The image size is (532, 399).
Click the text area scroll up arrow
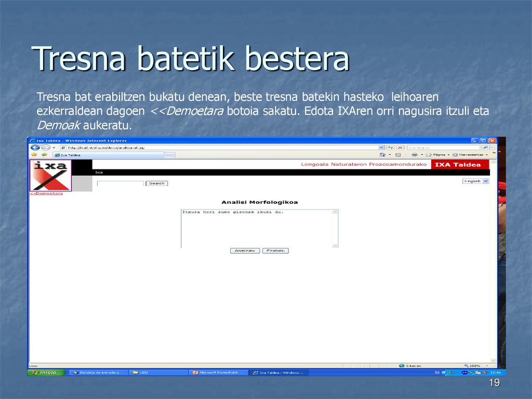click(335, 212)
